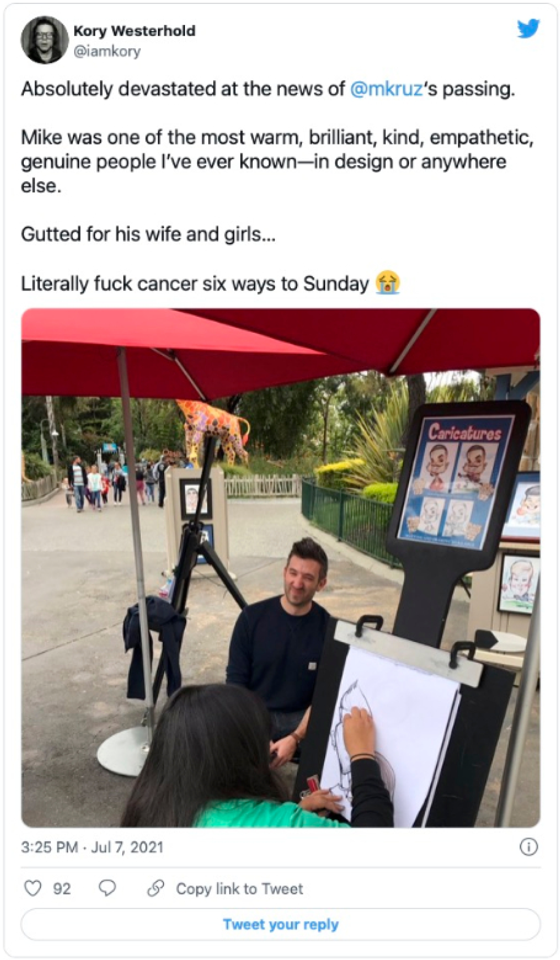Click the "Absolutely devastated" opening sentence
Image resolution: width=560 pixels, height=960 pixels.
click(268, 89)
